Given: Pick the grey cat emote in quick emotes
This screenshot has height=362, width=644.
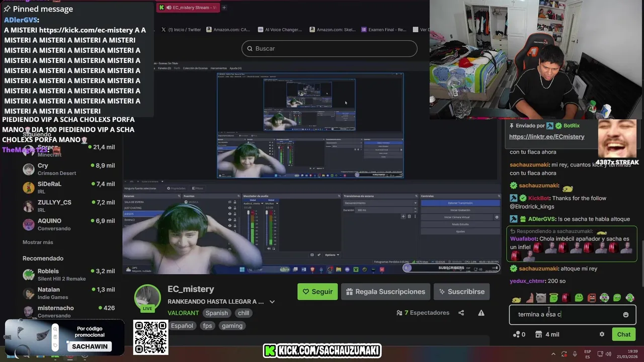Looking at the screenshot, I should tap(541, 298).
